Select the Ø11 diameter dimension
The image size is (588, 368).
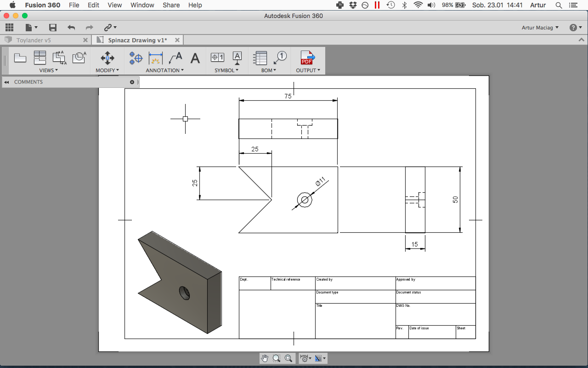(x=320, y=182)
